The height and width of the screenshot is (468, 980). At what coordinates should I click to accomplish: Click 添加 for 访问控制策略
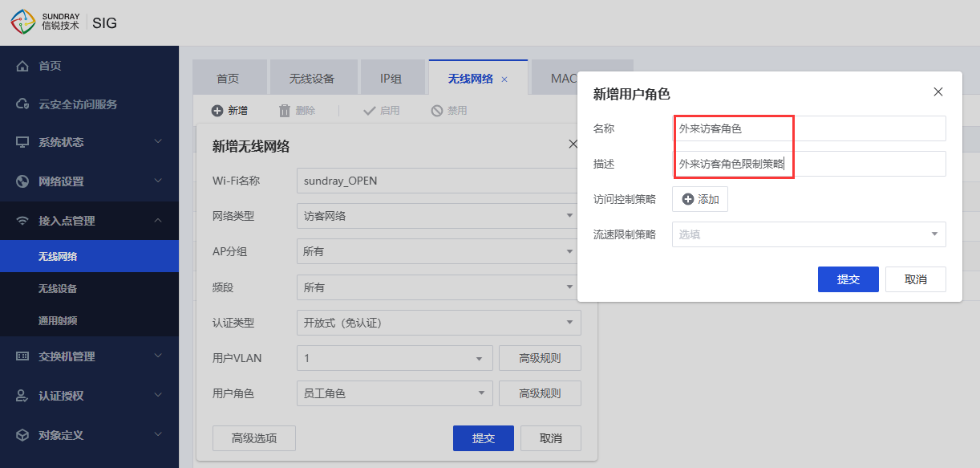coord(700,199)
